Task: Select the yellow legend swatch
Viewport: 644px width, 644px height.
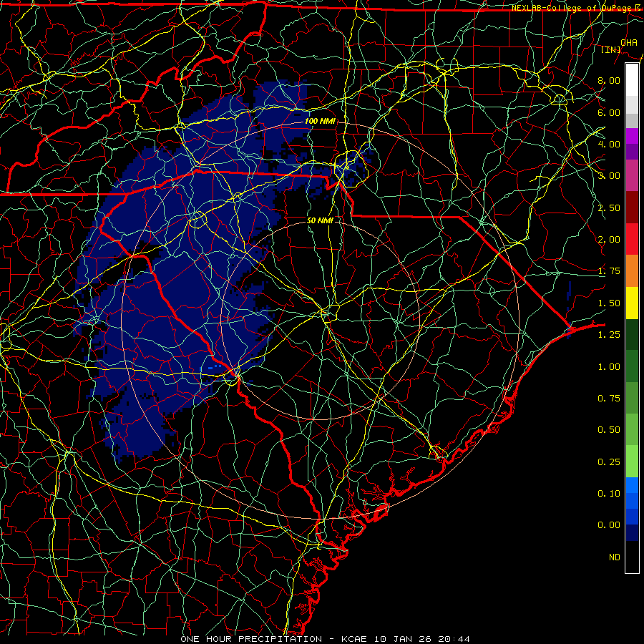Action: tap(632, 303)
